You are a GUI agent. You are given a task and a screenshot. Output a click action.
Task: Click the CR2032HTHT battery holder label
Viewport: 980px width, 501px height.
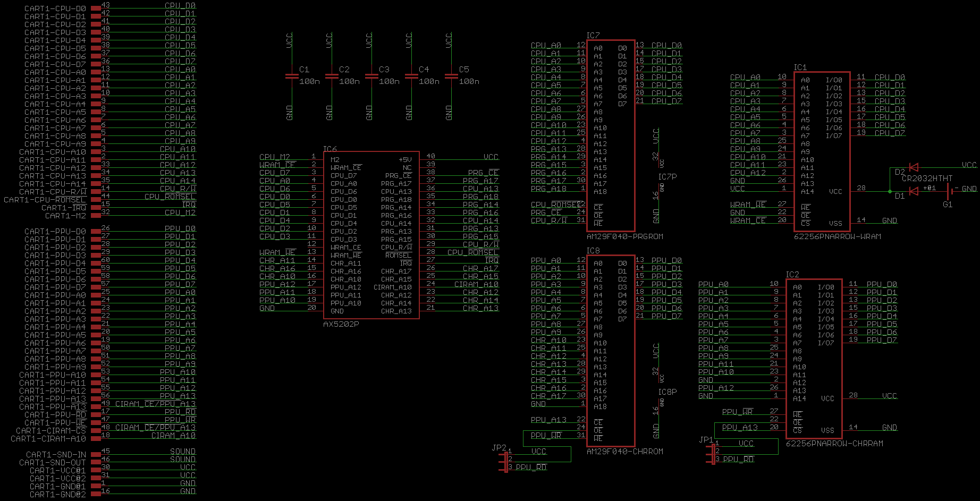(x=927, y=179)
